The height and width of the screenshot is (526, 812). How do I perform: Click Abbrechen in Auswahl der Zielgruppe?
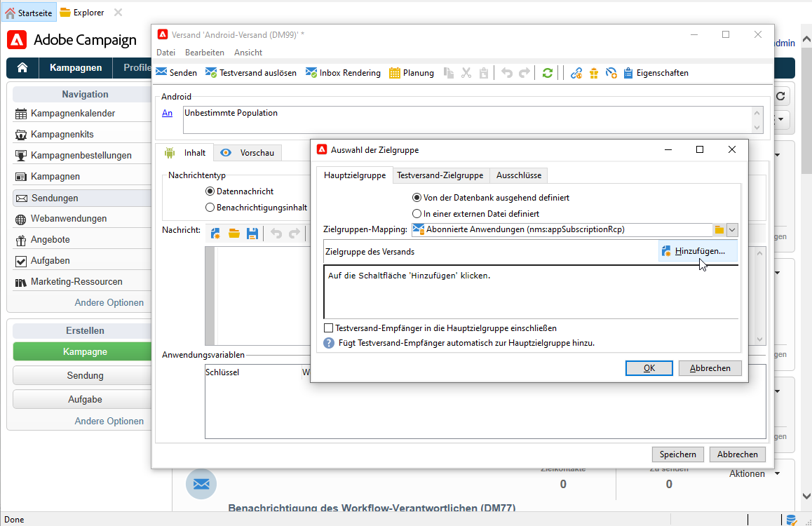click(710, 368)
